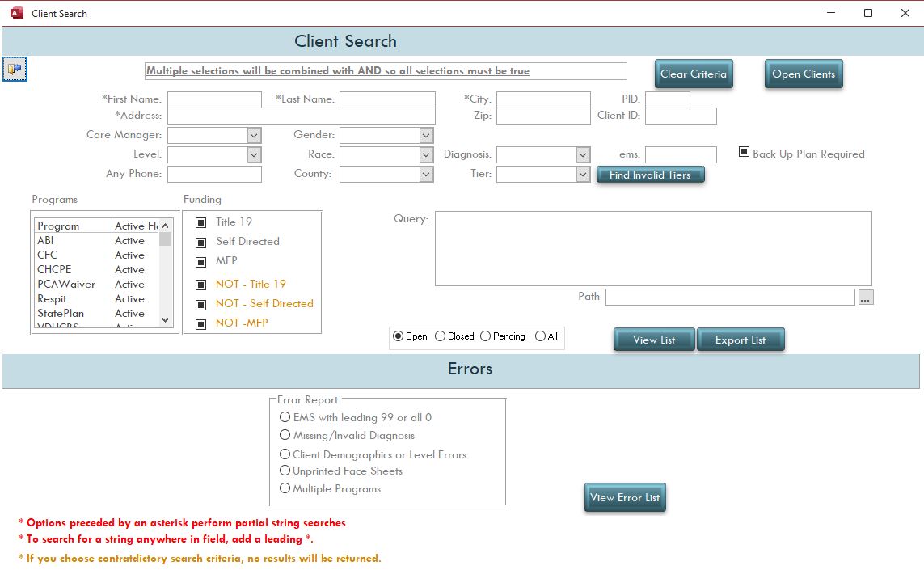924x570 pixels.
Task: Click the PID input field
Action: click(x=668, y=99)
